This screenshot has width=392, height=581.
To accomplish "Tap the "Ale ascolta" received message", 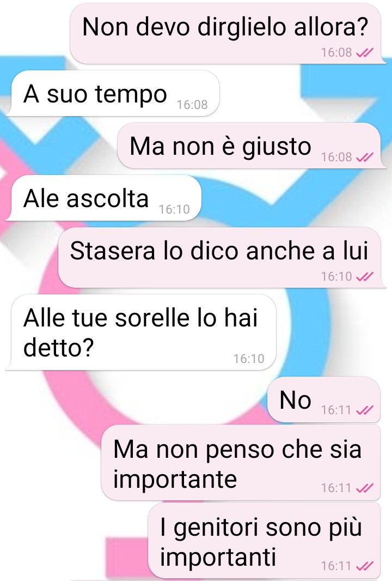I will coord(106,198).
